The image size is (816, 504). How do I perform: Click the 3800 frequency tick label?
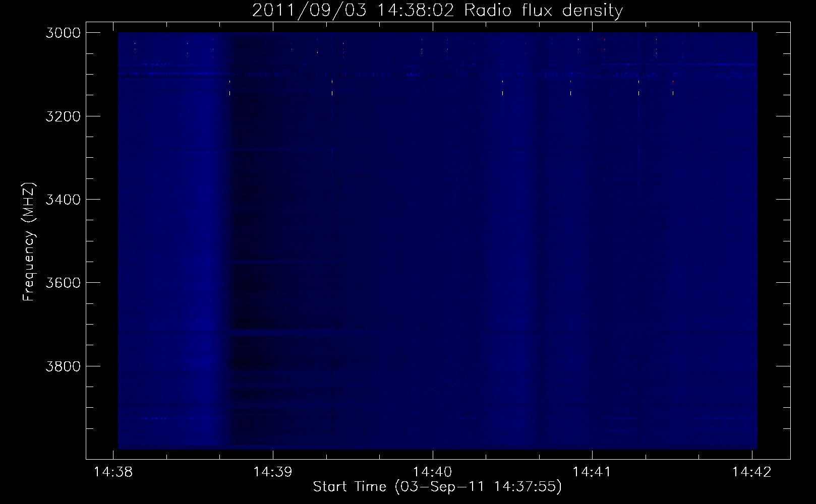click(63, 366)
